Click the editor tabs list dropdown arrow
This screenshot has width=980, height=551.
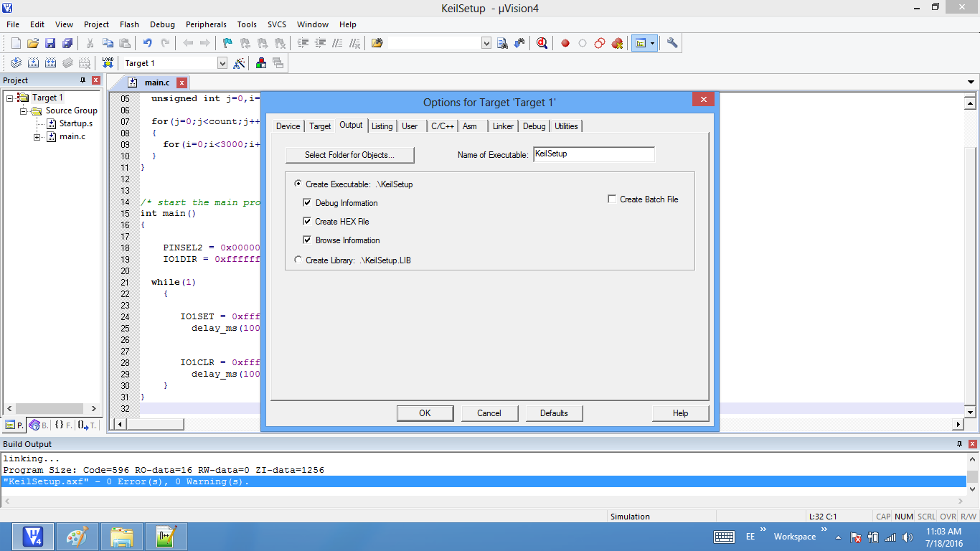click(971, 83)
